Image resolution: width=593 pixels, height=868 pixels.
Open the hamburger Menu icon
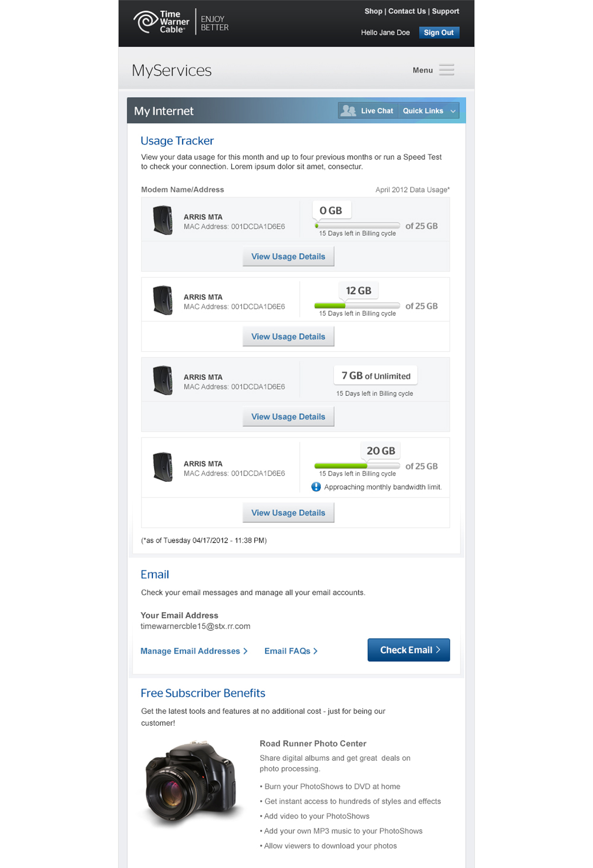pyautogui.click(x=446, y=70)
